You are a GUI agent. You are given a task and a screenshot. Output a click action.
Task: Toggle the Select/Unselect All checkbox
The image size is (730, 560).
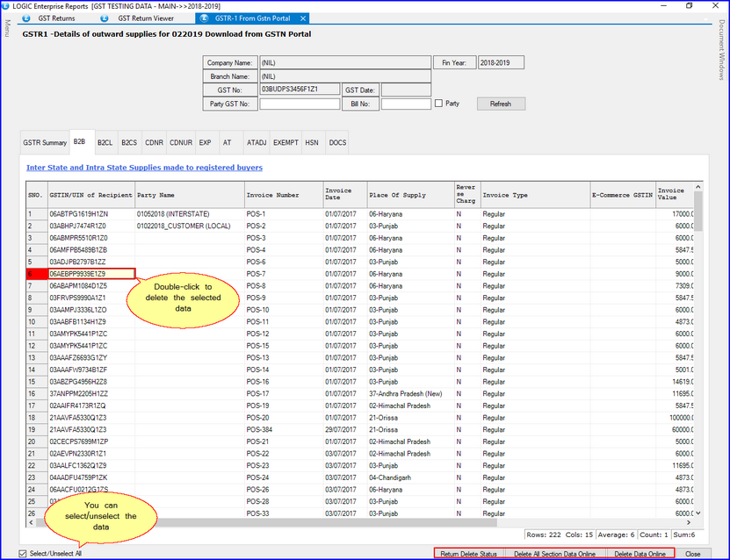(x=23, y=554)
